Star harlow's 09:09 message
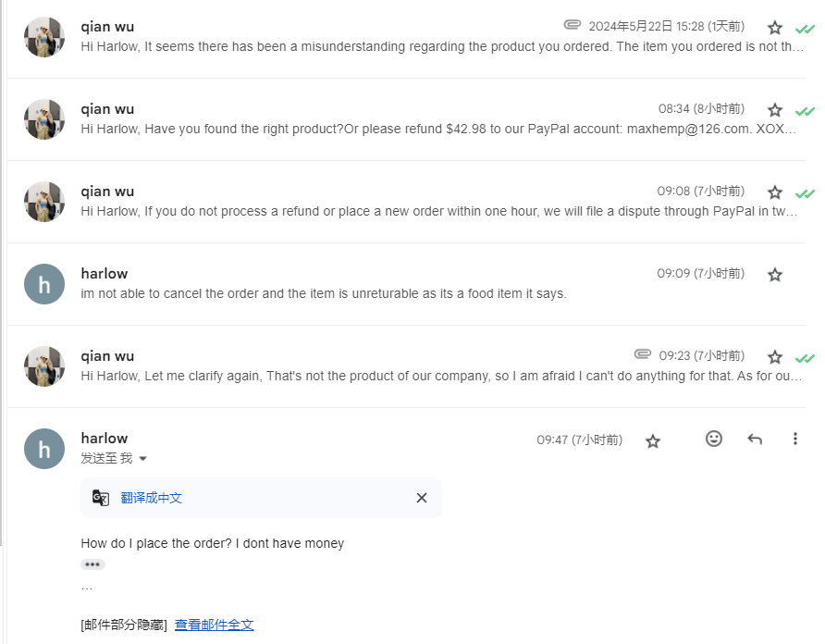The image size is (825, 644). click(x=774, y=274)
